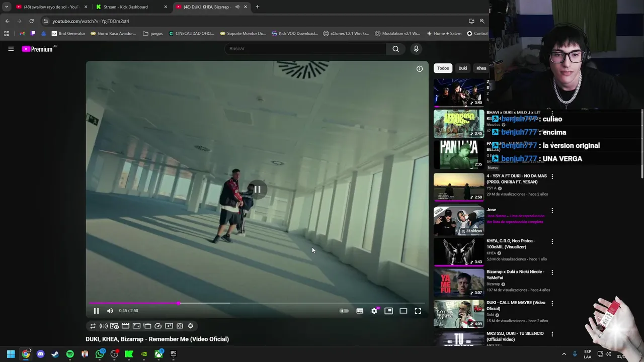Screen dimensions: 644x362
Task: Open options menu for Jose playlist
Action: coord(552,211)
